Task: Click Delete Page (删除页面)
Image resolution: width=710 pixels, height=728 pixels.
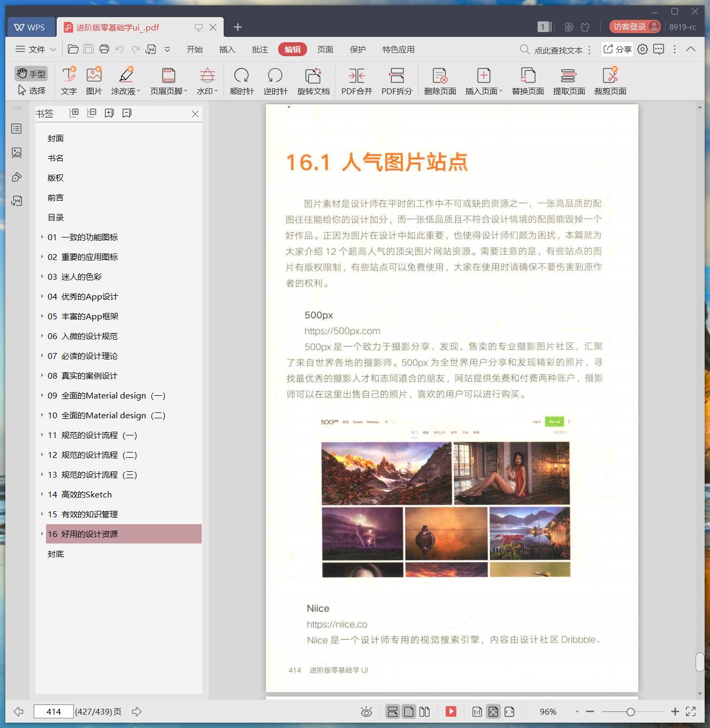Action: coord(440,81)
